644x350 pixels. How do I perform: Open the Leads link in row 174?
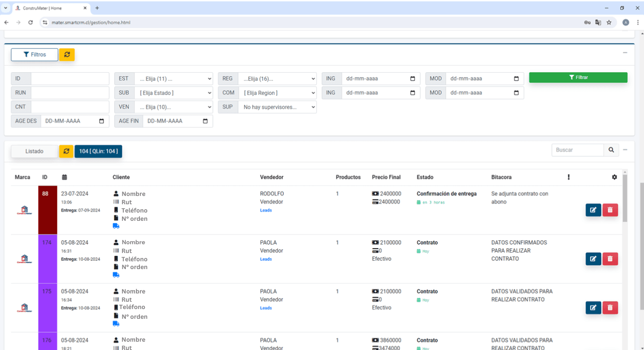tap(266, 259)
